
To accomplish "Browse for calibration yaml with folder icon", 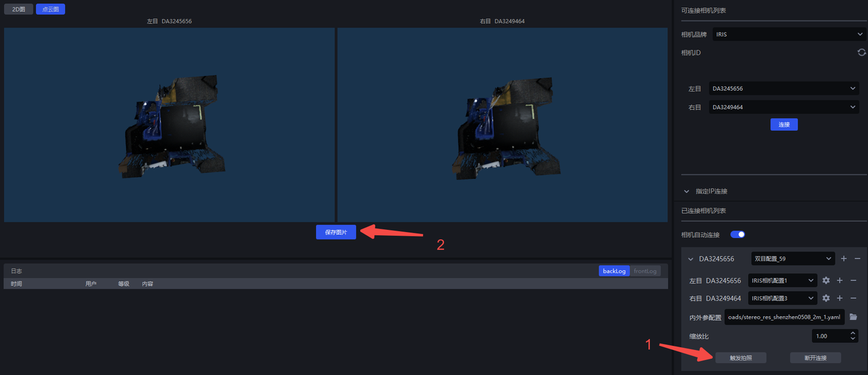I will (854, 317).
